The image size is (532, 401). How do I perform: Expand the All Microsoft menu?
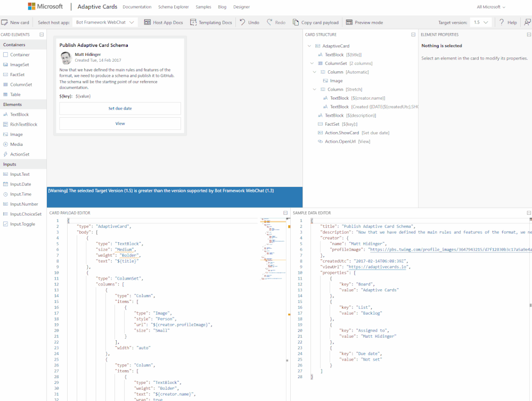coord(491,7)
